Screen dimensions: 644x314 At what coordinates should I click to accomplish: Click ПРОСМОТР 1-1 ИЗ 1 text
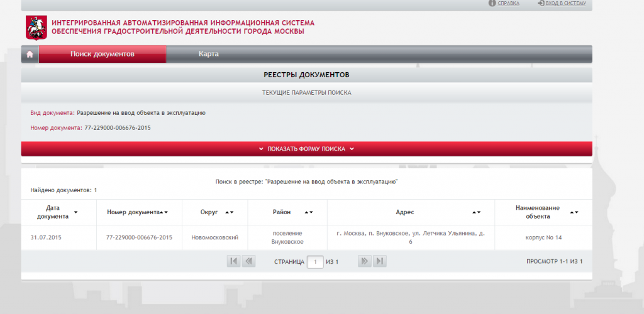click(x=555, y=261)
